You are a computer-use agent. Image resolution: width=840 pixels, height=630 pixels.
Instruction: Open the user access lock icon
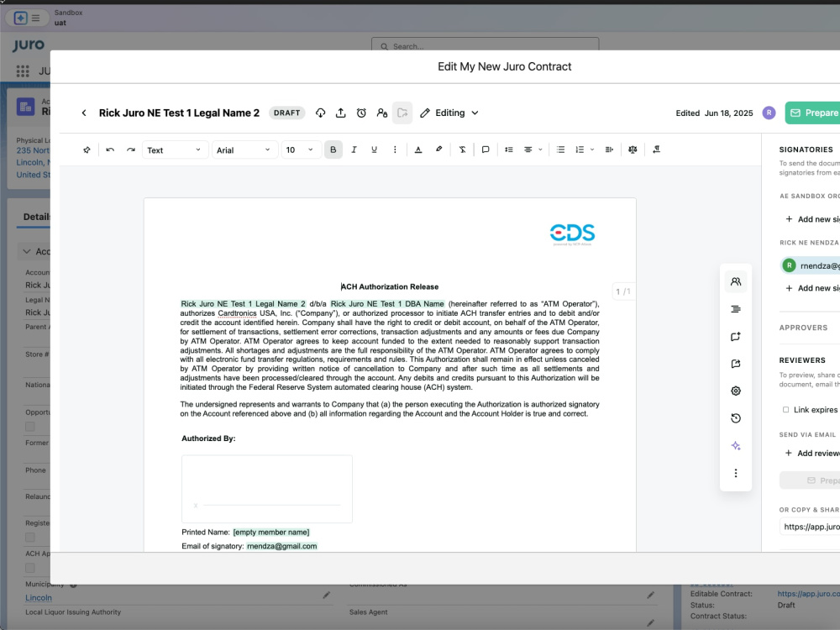click(382, 113)
